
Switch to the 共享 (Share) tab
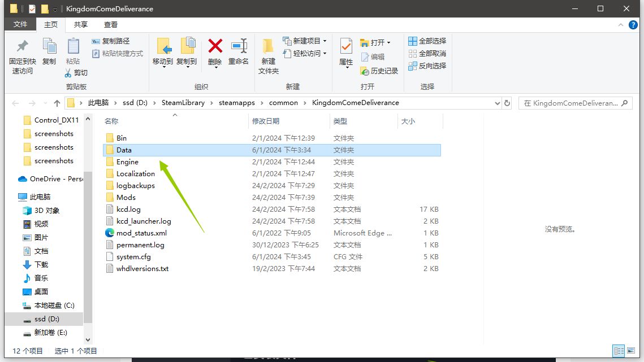(x=80, y=25)
